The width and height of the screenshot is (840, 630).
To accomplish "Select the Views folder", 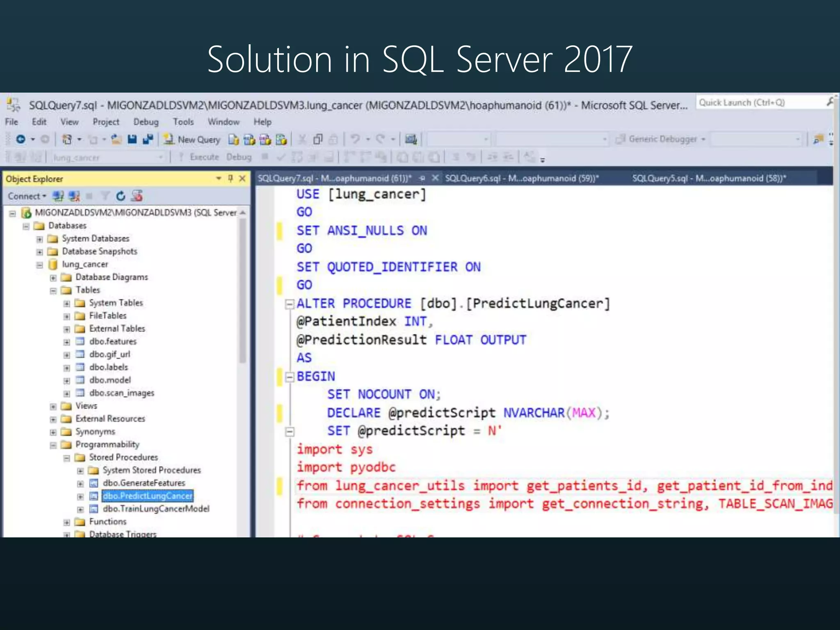I will (x=86, y=406).
